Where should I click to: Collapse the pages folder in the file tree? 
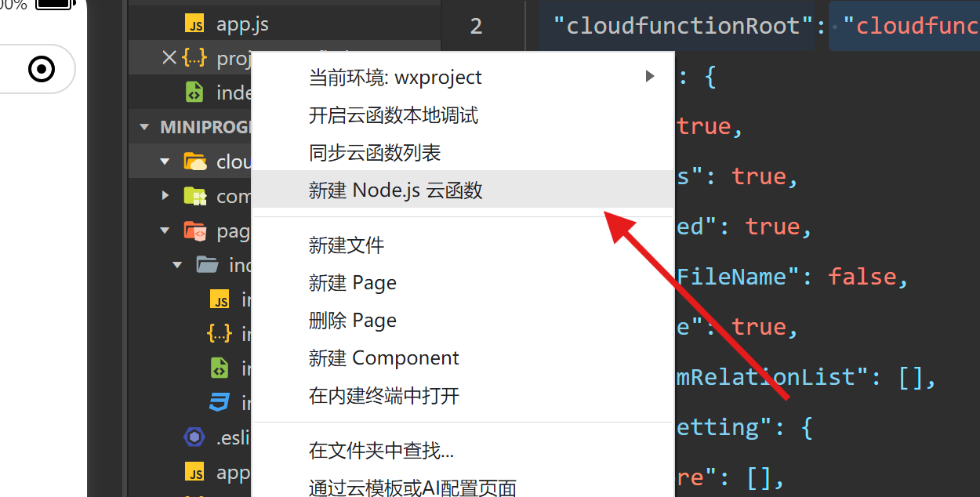(x=165, y=230)
